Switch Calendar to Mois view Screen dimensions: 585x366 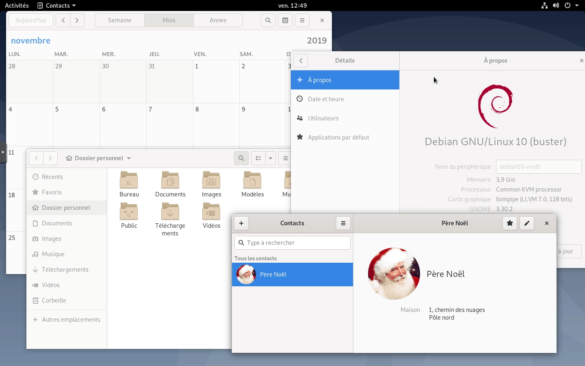pos(169,20)
